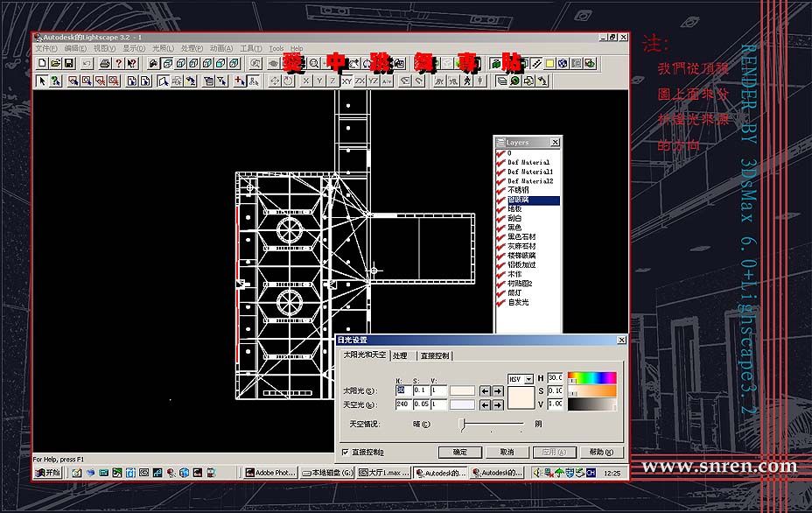Viewport: 812px width, 513px height.
Task: Click the Save floppy disk icon
Action: pyautogui.click(x=69, y=63)
